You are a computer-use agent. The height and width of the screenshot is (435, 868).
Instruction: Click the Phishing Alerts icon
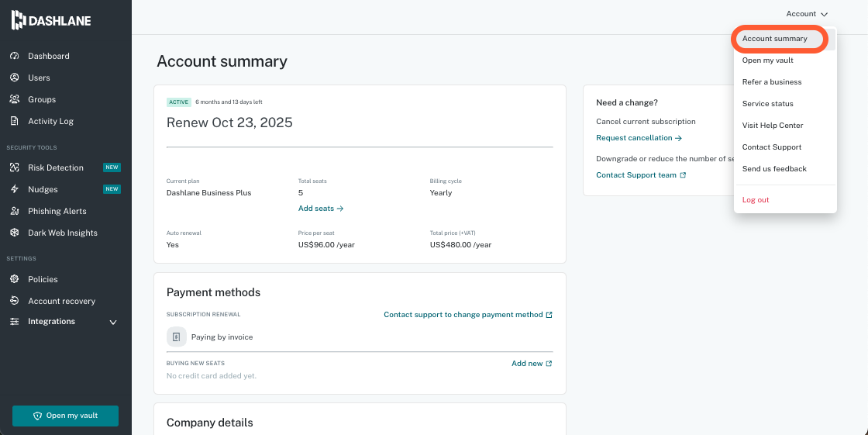[14, 211]
